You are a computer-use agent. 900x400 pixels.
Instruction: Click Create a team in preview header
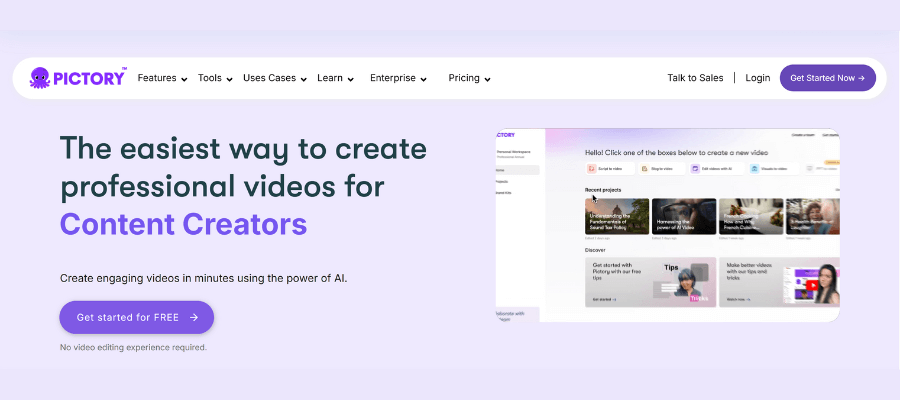[803, 135]
